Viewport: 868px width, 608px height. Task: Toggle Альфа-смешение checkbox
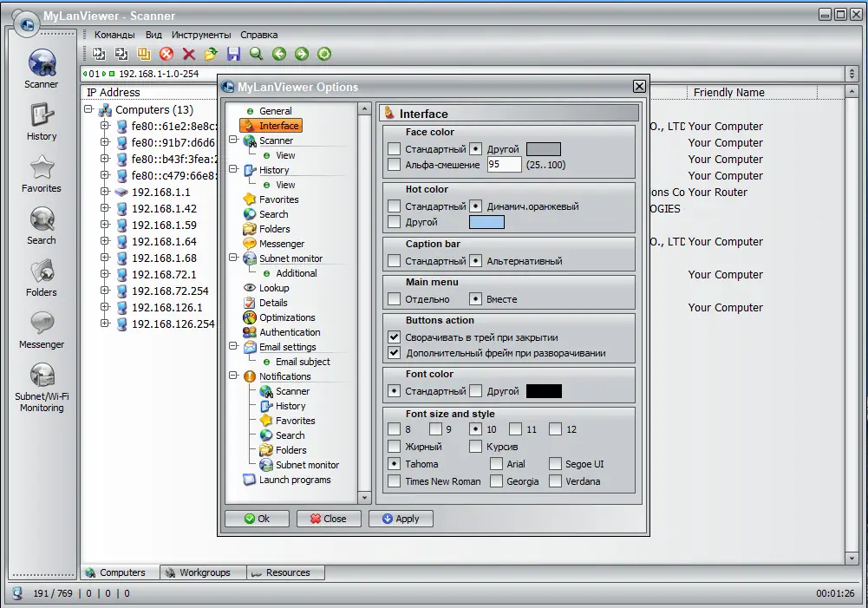[395, 165]
